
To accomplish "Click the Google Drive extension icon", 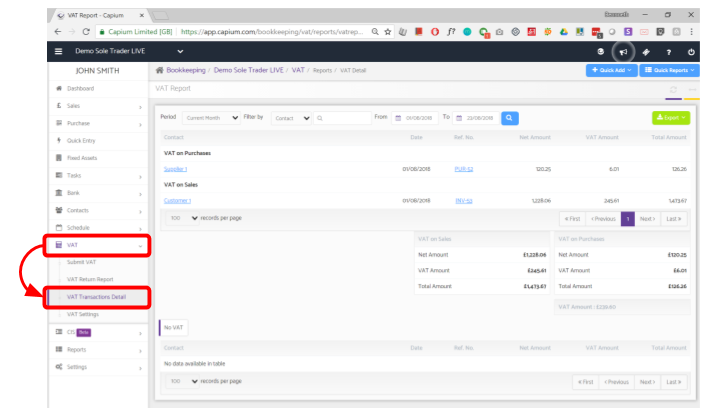I will (x=563, y=32).
